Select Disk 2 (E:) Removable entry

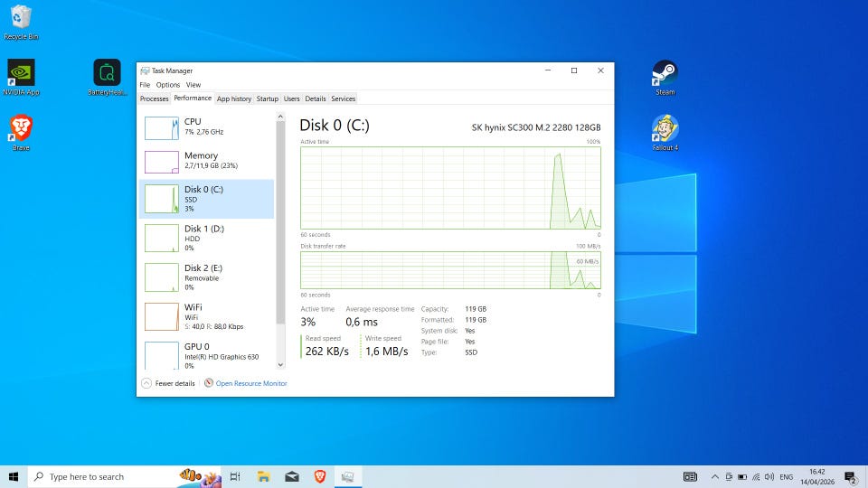(x=206, y=277)
